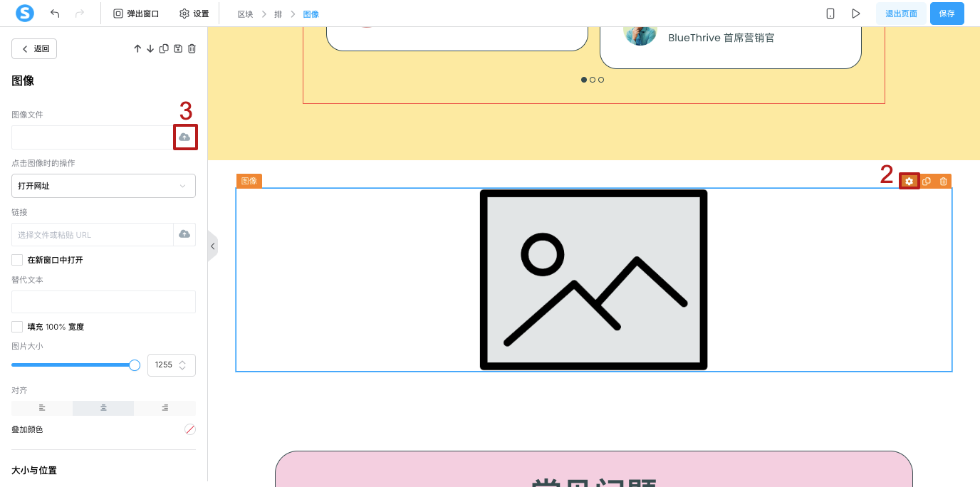The height and width of the screenshot is (487, 980).
Task: Open image element settings gear icon
Action: [x=909, y=182]
